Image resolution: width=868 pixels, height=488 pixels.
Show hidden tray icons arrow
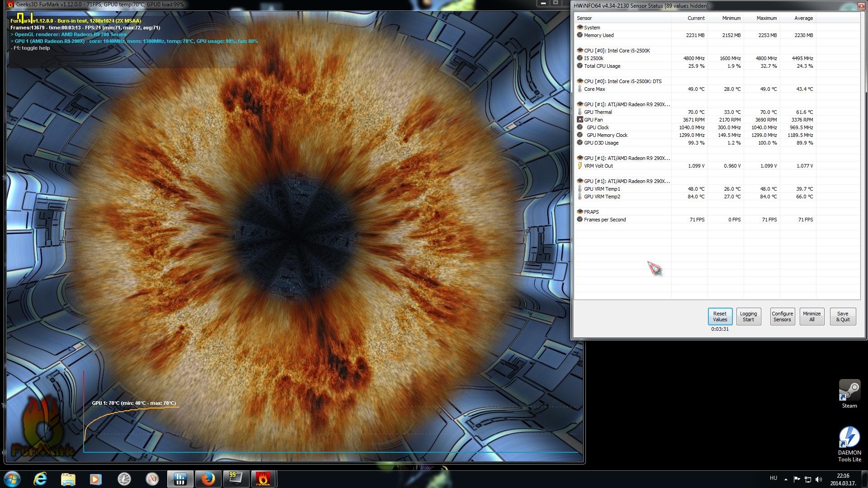(x=786, y=479)
